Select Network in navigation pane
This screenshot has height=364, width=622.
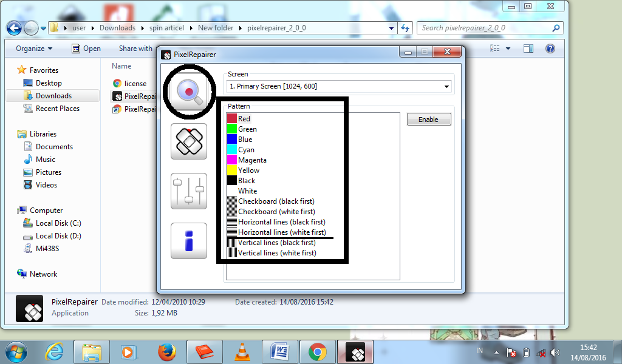[37, 274]
